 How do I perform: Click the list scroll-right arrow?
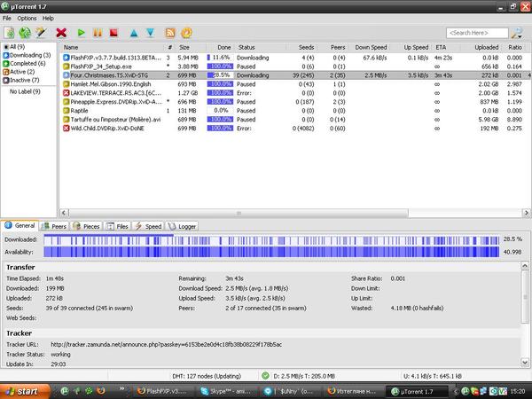click(526, 213)
